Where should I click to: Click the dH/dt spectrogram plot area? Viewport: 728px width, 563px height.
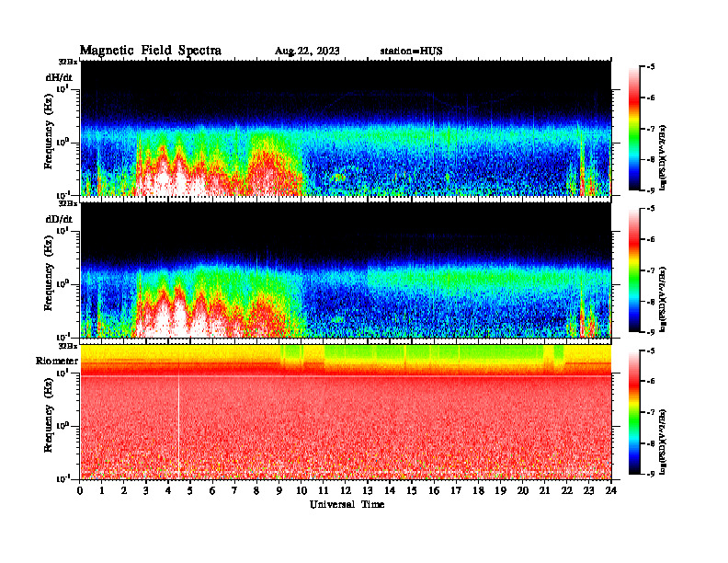(346, 128)
